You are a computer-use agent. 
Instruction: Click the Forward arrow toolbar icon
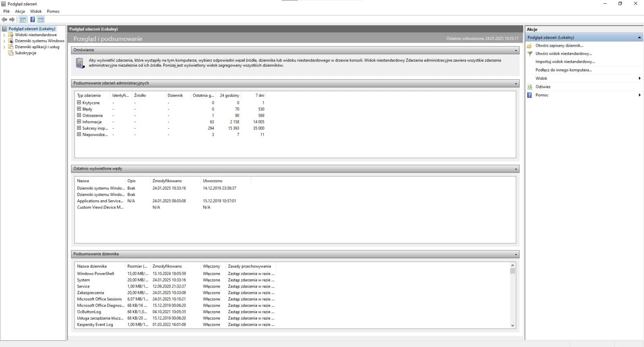pos(12,20)
